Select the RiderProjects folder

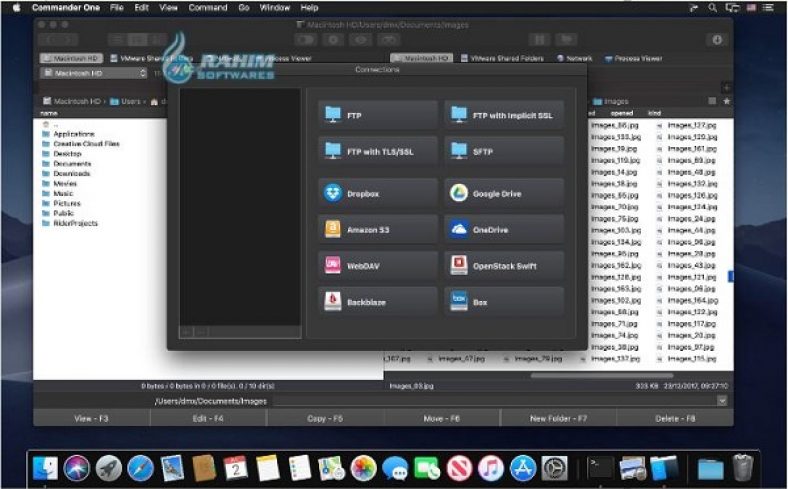(75, 223)
